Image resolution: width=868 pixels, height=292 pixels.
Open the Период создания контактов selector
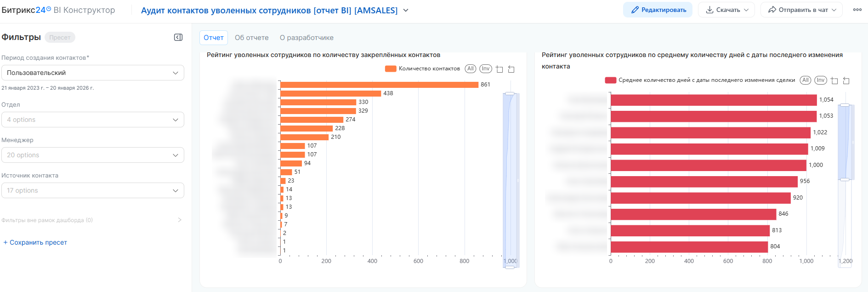(92, 73)
